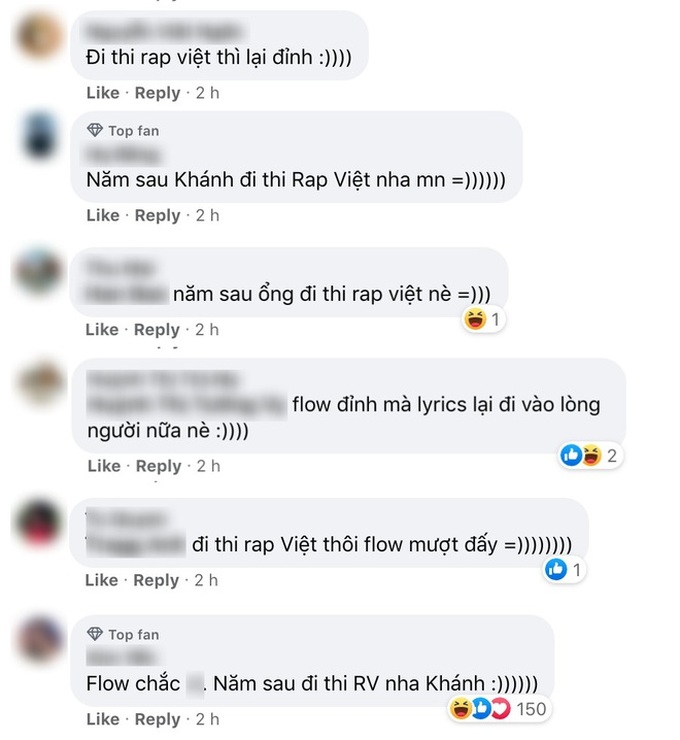Open the 150 reactions count on last comment
The image size is (680, 740).
531,709
